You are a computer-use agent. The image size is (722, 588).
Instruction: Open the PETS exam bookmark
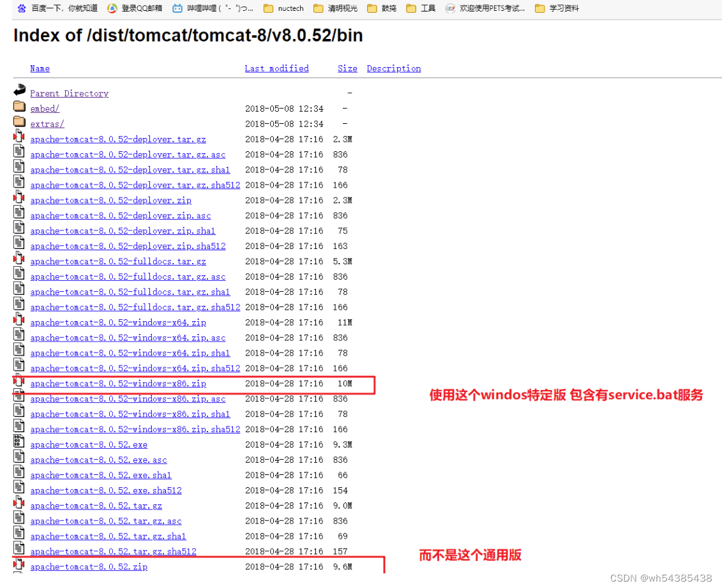[x=485, y=8]
